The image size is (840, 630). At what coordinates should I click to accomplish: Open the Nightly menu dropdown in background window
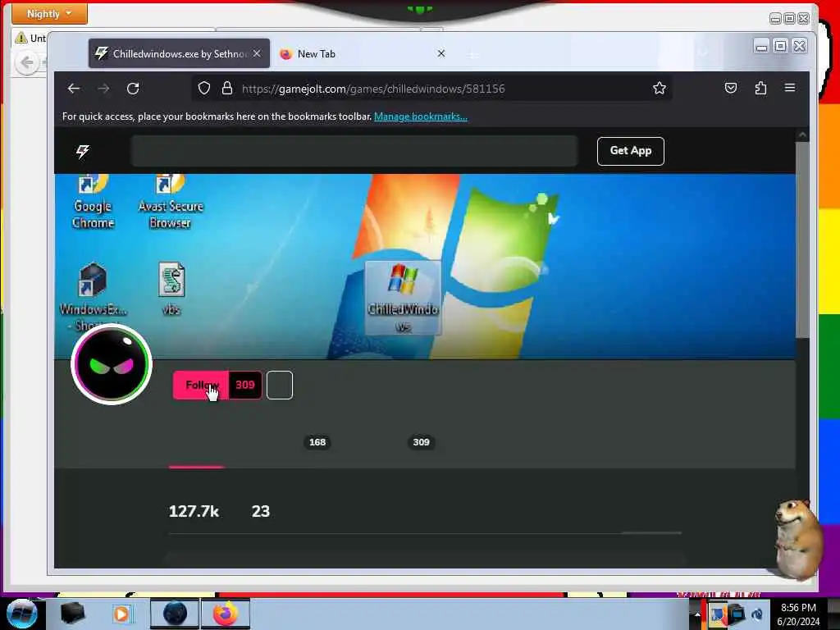tap(49, 13)
